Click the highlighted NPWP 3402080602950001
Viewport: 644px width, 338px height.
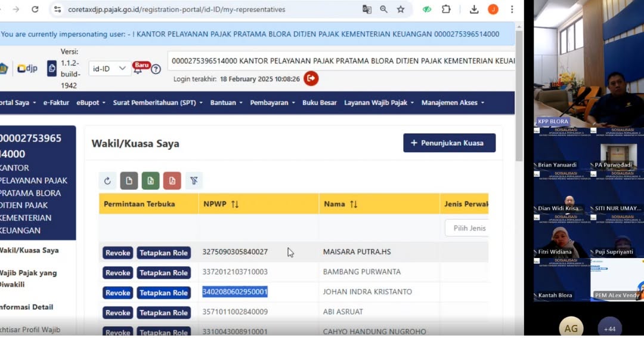pos(235,292)
